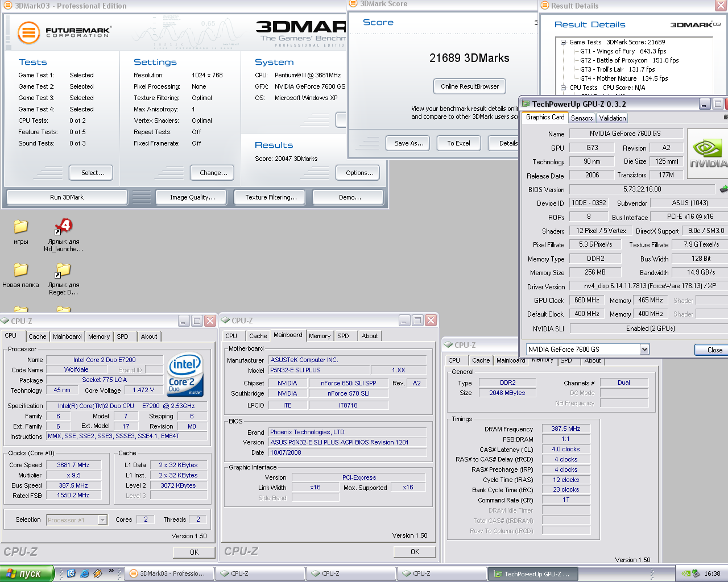Click the tray icon left of the clock
This screenshot has height=582, width=728.
[696, 573]
